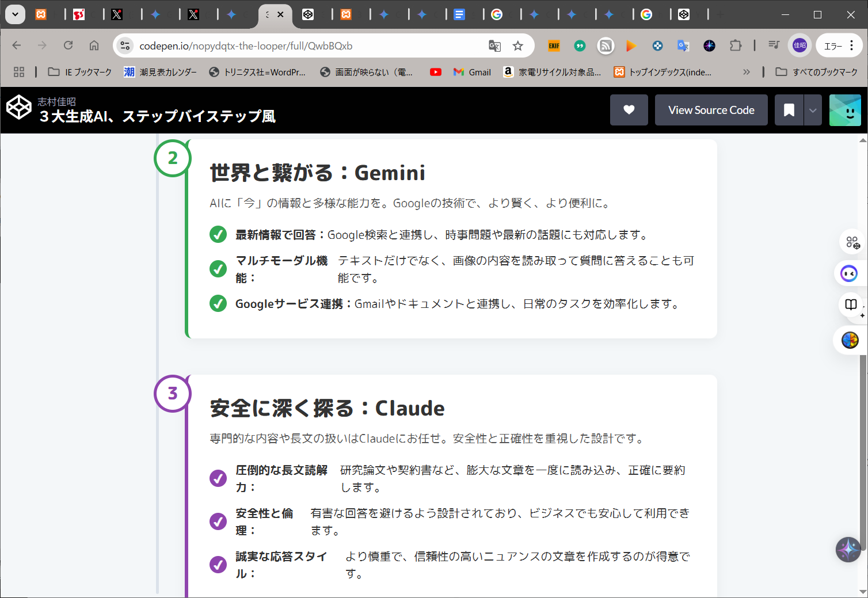Open the 佳昭 profile avatar
Image resolution: width=868 pixels, height=598 pixels.
click(x=800, y=45)
